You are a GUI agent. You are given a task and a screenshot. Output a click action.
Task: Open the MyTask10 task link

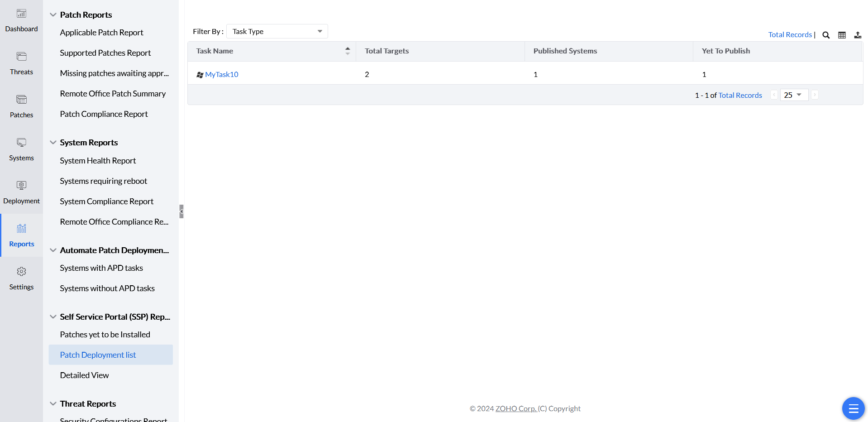click(x=221, y=74)
